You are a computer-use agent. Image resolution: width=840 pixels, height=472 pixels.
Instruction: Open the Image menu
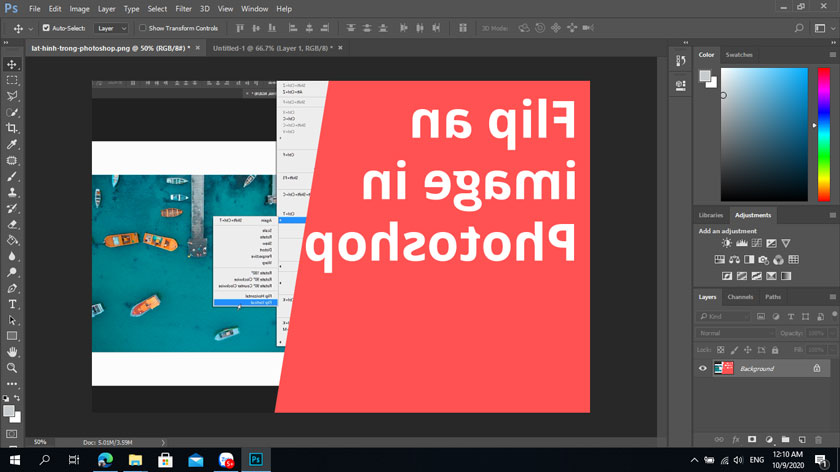pos(79,9)
